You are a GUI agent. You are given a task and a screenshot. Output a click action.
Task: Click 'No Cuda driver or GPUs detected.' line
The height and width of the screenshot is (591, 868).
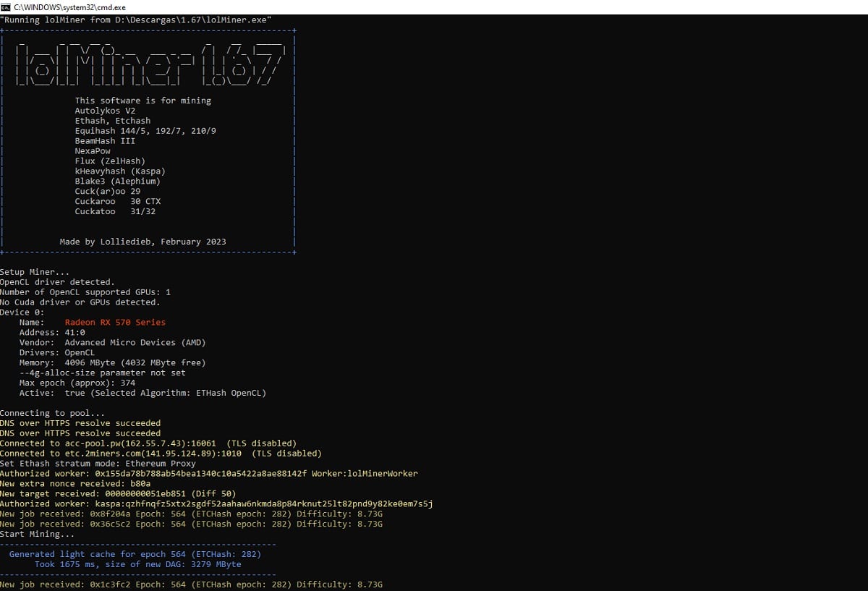(x=80, y=302)
